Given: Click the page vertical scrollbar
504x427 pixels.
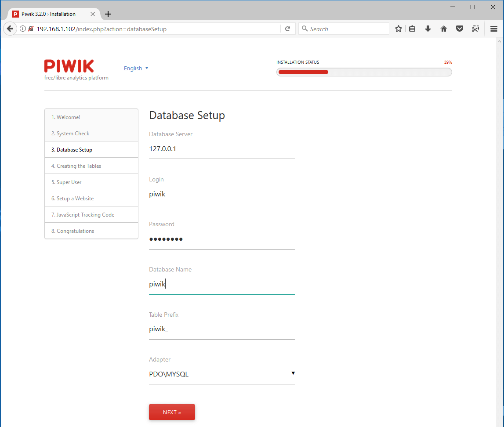Looking at the screenshot, I should (x=500, y=232).
